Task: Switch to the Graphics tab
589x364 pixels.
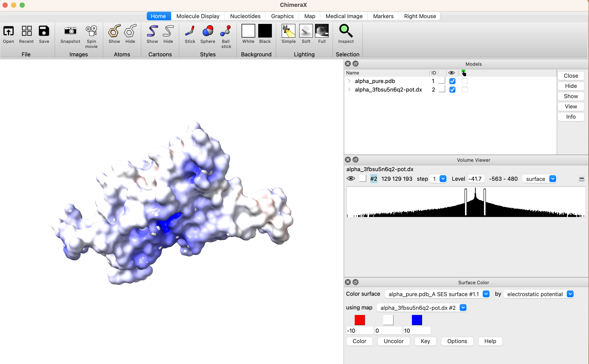Action: pos(282,16)
